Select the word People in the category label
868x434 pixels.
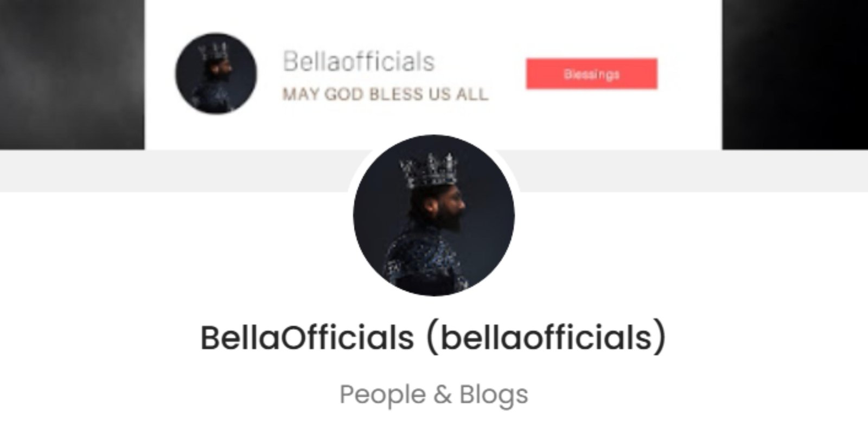point(382,395)
